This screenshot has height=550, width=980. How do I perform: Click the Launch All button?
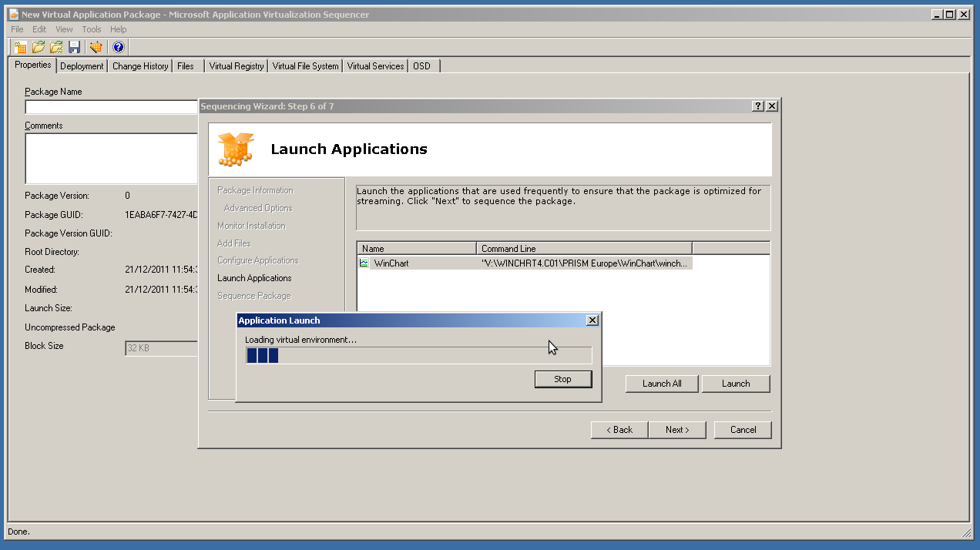[x=662, y=384]
